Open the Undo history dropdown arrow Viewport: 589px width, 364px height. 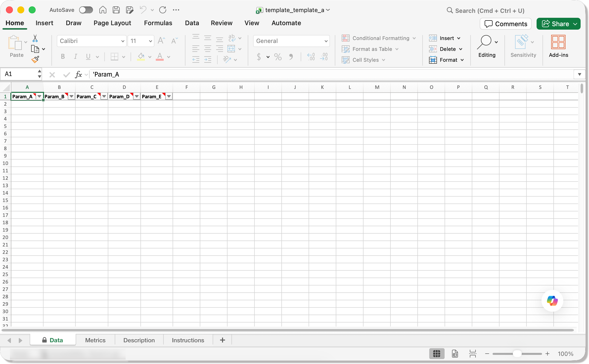(152, 10)
